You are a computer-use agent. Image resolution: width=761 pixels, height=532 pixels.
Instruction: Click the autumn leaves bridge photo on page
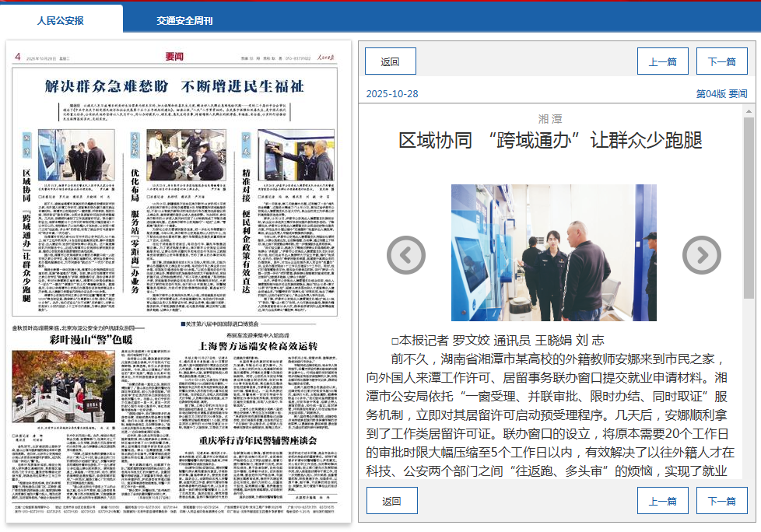point(64,387)
